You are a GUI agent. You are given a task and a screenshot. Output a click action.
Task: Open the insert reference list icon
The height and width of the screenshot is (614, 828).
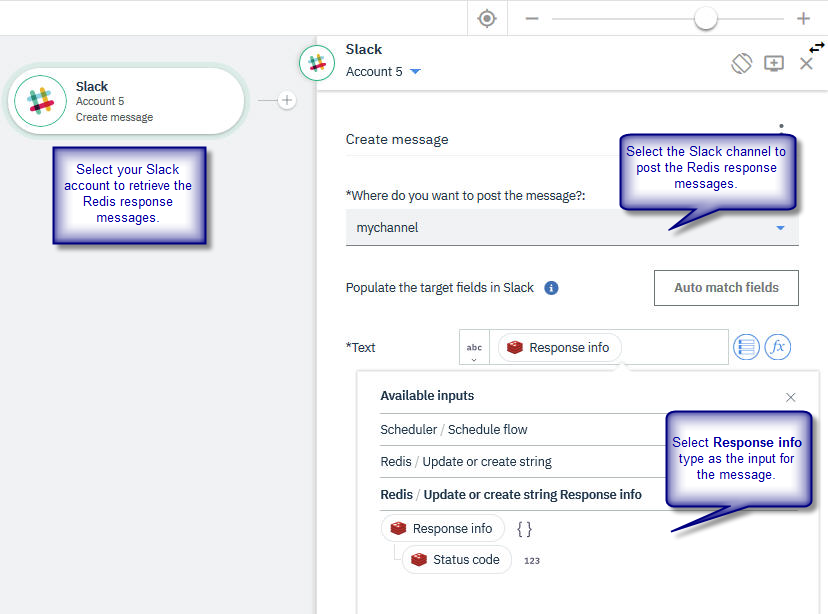pos(746,347)
